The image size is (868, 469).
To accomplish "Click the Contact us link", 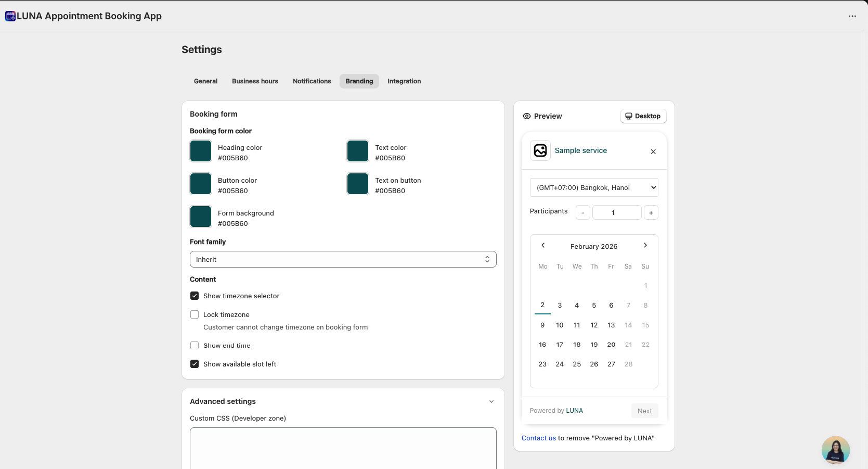I will 538,438.
